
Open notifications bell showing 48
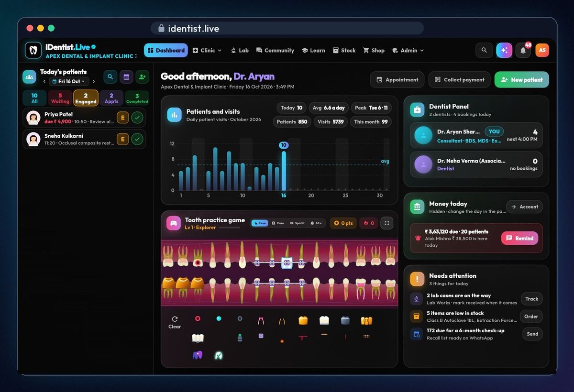coord(523,50)
